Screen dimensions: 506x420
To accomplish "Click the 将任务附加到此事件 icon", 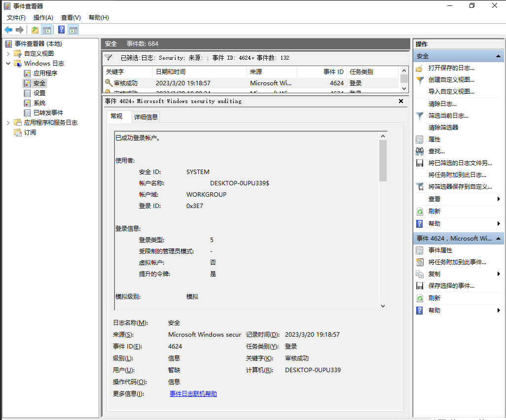I will (x=420, y=262).
